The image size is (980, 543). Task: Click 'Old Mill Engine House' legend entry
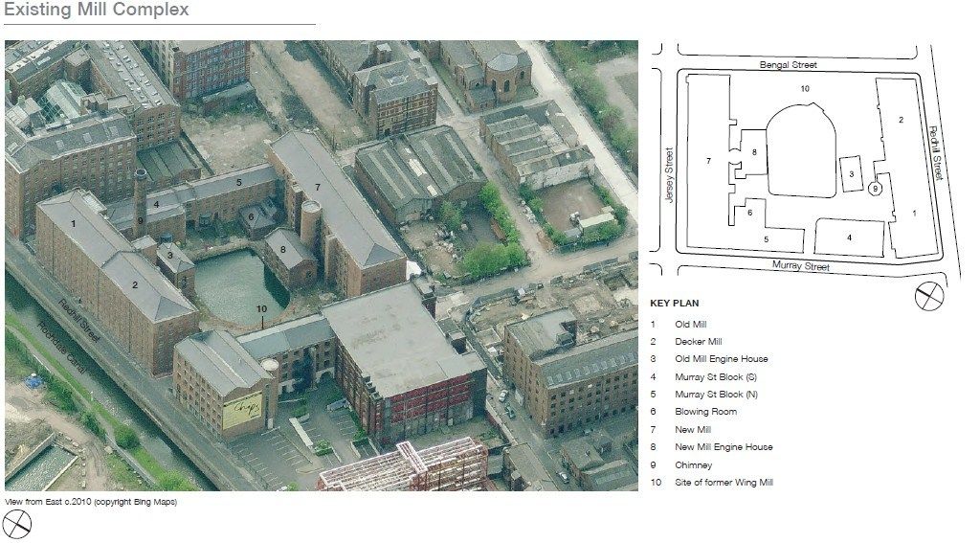click(x=721, y=359)
